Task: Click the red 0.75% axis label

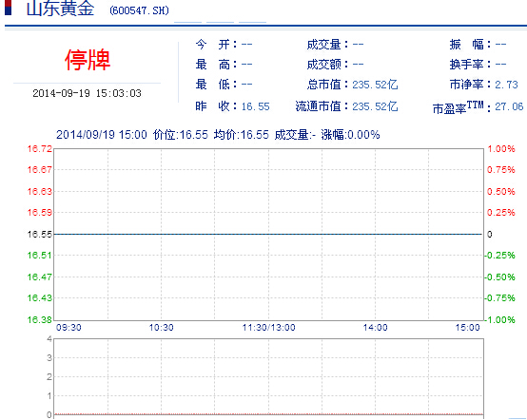Action: [x=501, y=169]
